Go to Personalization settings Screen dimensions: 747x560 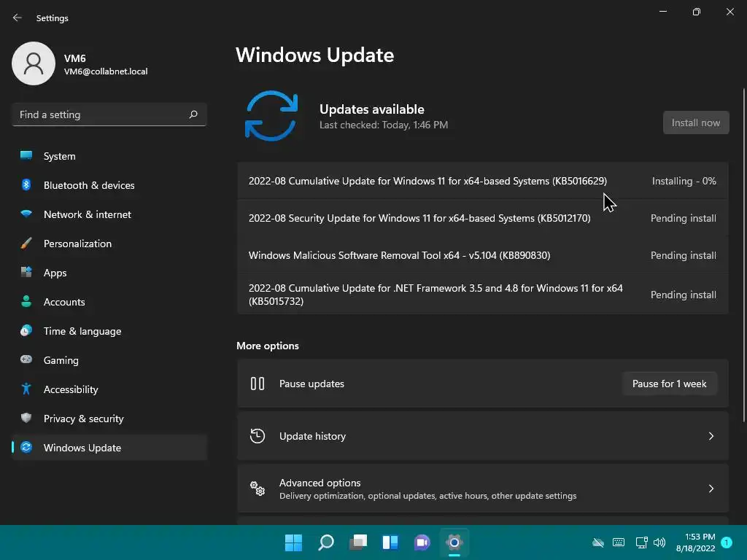[x=109, y=243]
